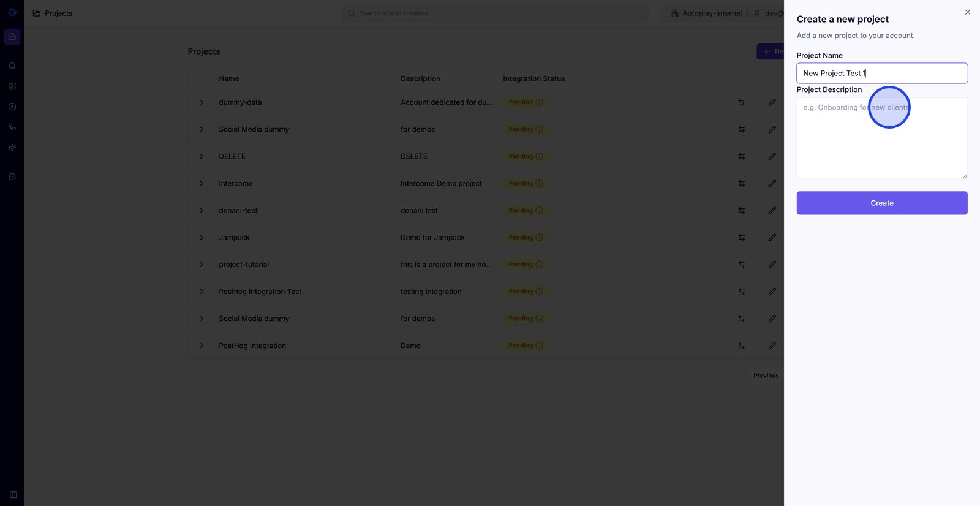
Task: Click the Pending badge for project-tutorial
Action: (x=526, y=265)
